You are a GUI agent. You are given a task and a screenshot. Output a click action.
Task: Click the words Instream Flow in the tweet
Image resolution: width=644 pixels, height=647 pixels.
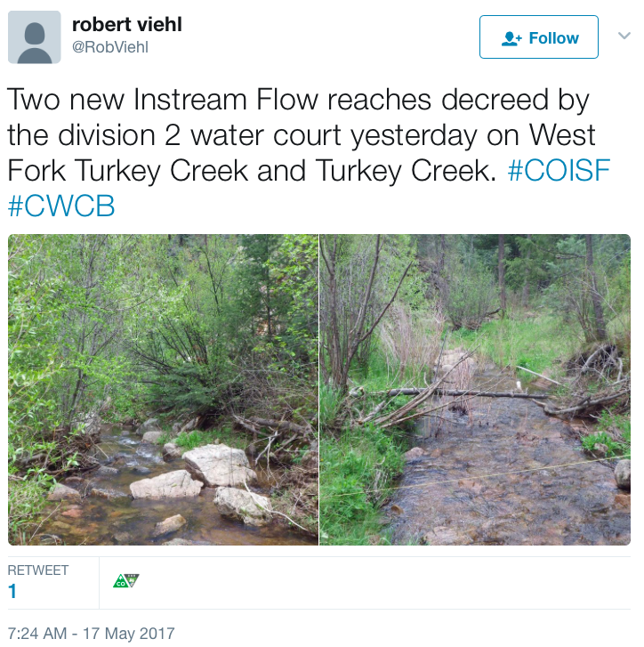pyautogui.click(x=226, y=100)
